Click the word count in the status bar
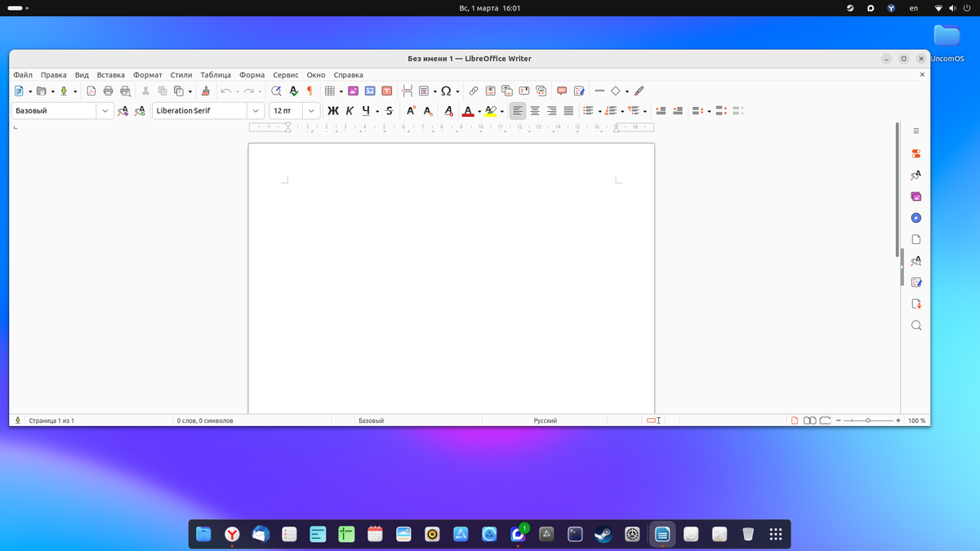 coord(204,420)
